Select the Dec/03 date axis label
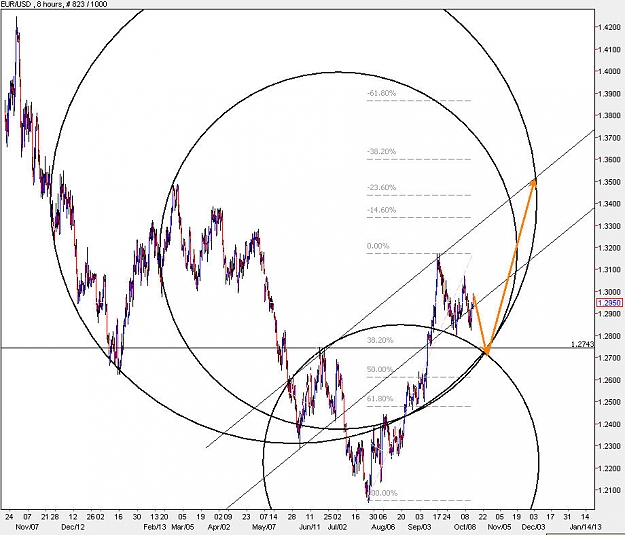The image size is (625, 535). (x=533, y=527)
